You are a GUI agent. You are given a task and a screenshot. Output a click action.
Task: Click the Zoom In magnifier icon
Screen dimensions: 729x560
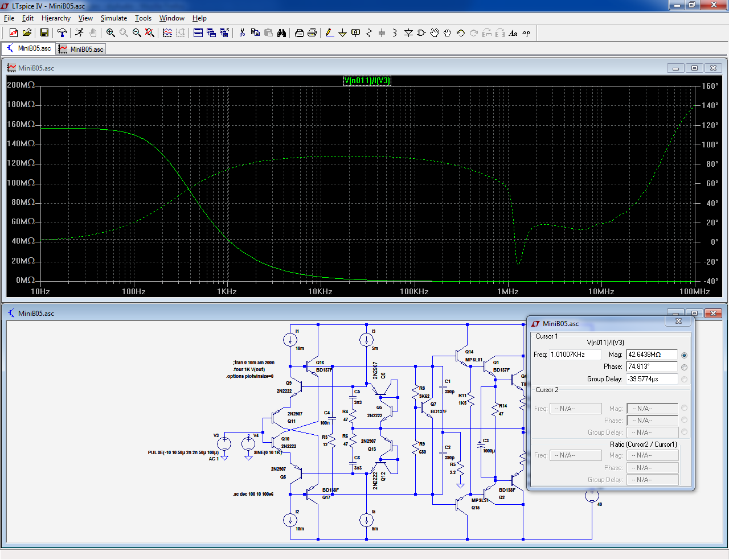point(110,33)
